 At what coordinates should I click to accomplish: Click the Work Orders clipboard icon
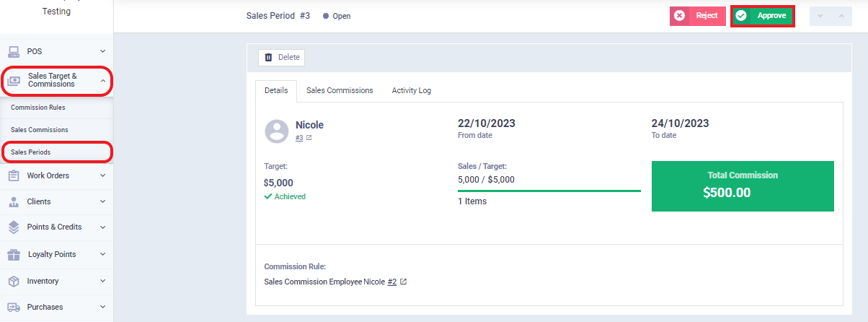pyautogui.click(x=14, y=175)
